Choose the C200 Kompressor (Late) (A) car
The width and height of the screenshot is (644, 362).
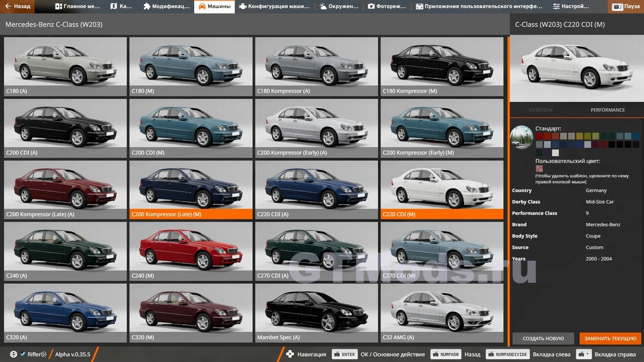pyautogui.click(x=66, y=190)
